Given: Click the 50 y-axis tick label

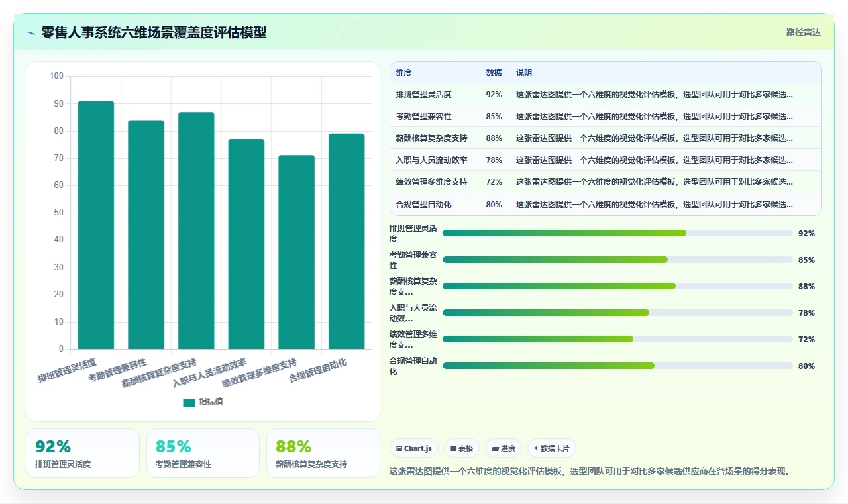Looking at the screenshot, I should pyautogui.click(x=58, y=213).
